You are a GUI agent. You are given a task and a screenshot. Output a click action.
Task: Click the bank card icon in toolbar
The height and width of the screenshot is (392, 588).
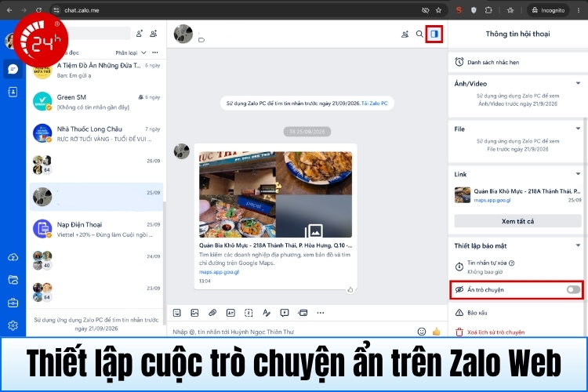point(303,313)
